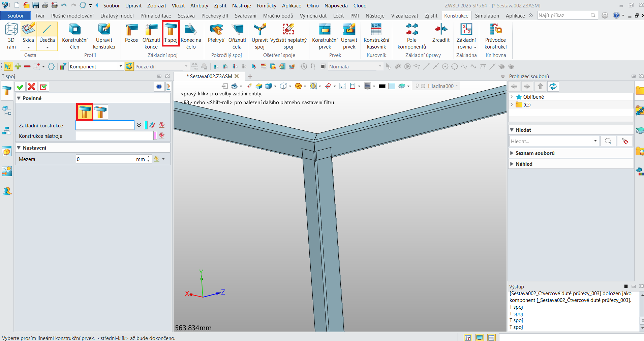Open the Sestava ribbon tab

[x=186, y=15]
